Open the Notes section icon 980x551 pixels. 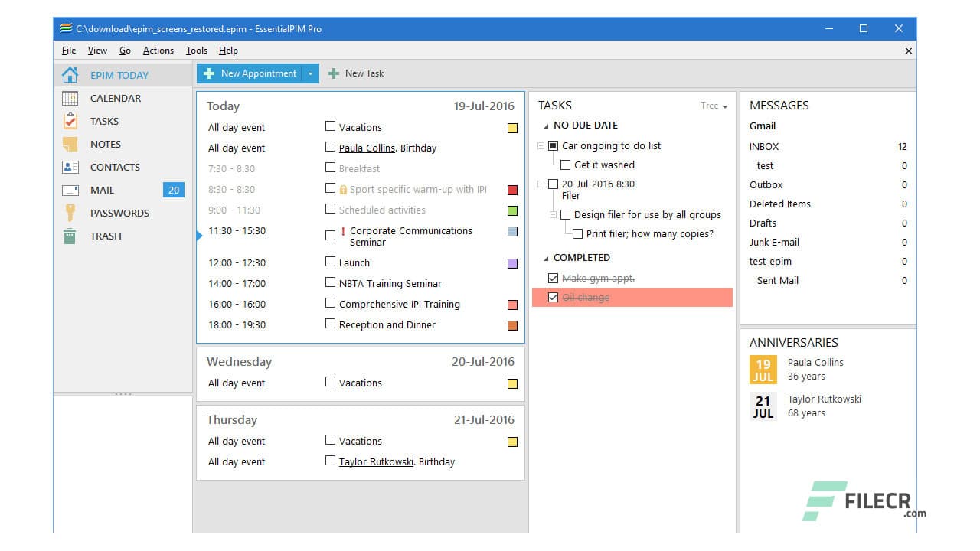(x=70, y=144)
